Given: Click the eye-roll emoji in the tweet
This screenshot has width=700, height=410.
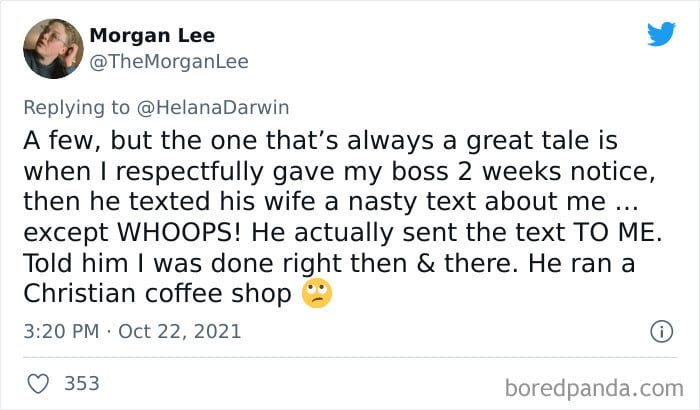Looking at the screenshot, I should coord(317,293).
